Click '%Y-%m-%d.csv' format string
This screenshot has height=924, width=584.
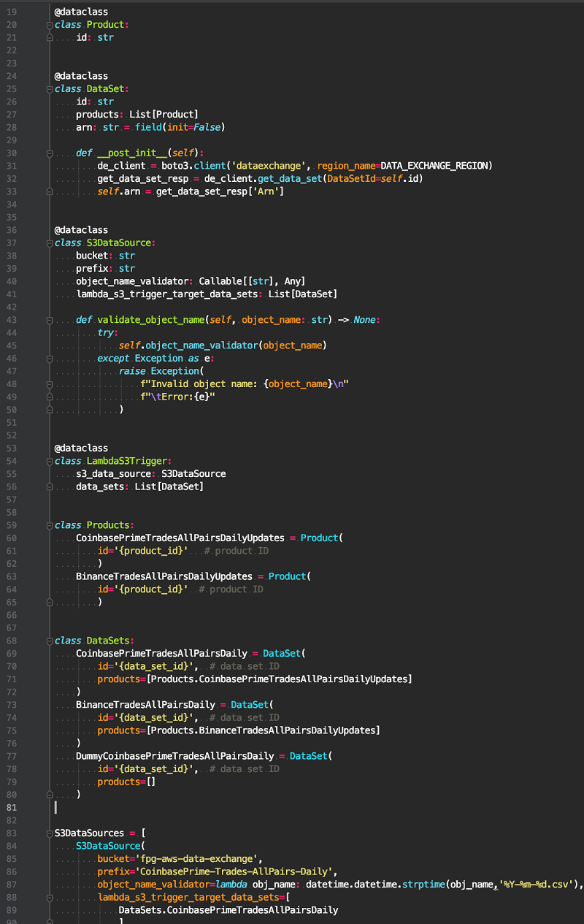[537, 885]
